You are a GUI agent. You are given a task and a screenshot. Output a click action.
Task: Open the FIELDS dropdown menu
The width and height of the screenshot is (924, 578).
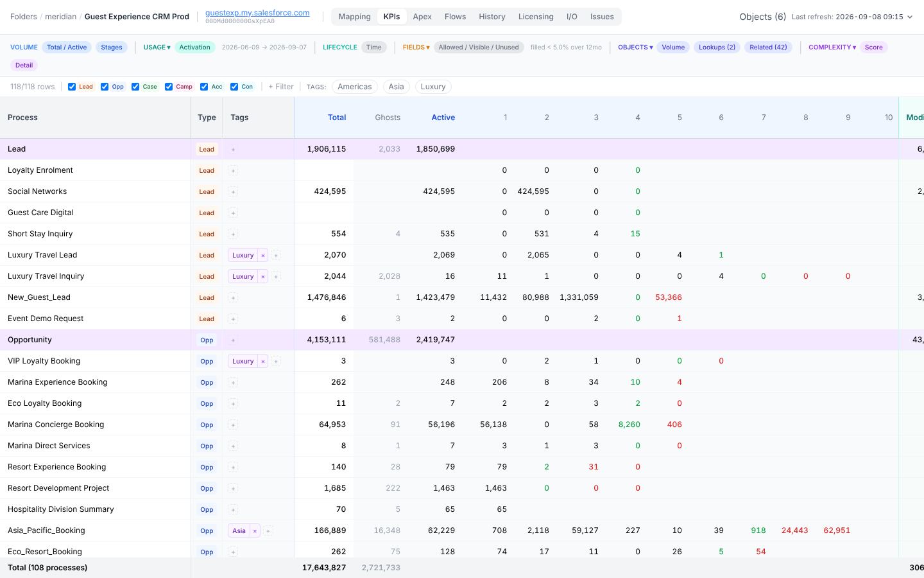point(416,47)
